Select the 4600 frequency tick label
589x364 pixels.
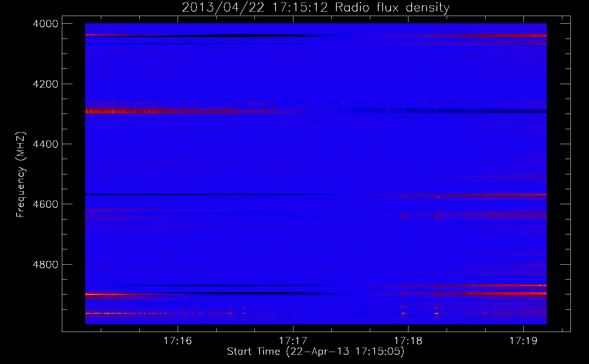pyautogui.click(x=46, y=204)
